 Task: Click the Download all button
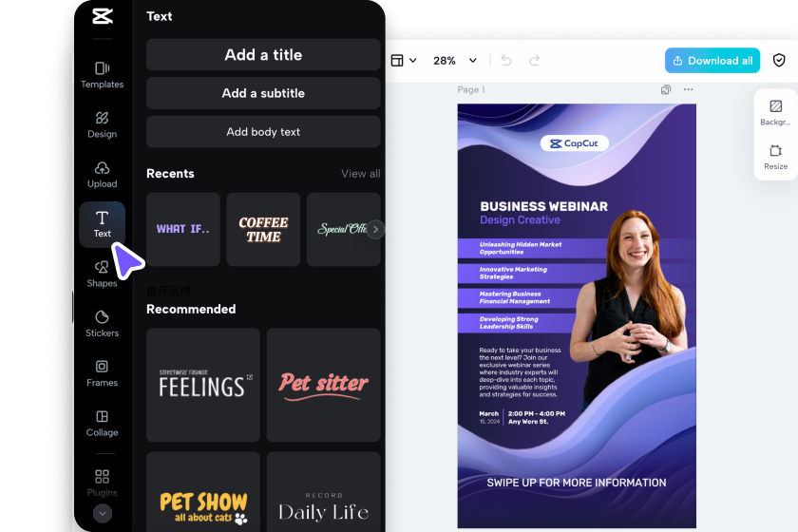(x=712, y=61)
